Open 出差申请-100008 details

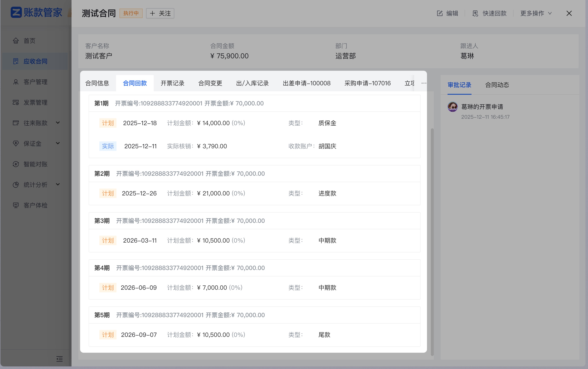tap(306, 83)
